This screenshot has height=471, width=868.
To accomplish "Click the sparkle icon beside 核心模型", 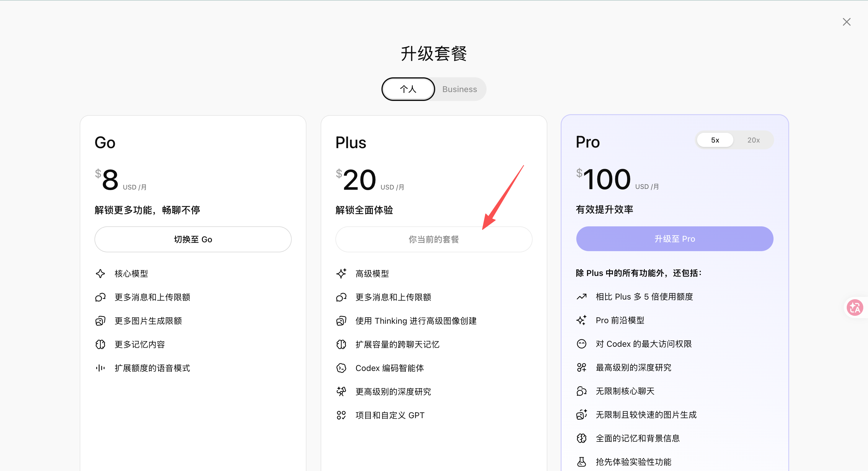I will click(x=100, y=274).
